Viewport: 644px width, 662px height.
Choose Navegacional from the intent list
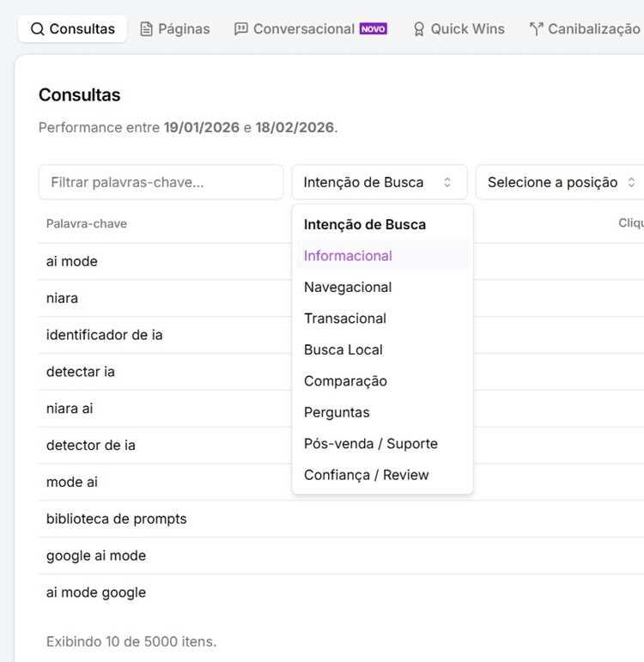[348, 287]
